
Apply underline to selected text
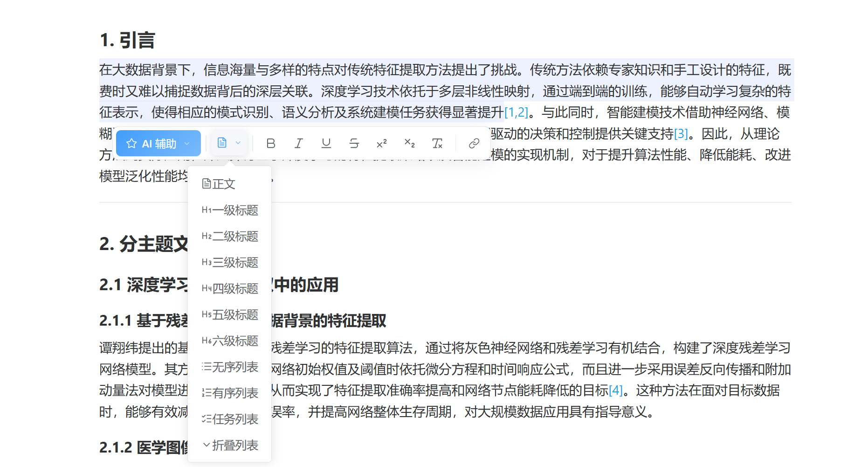(326, 143)
